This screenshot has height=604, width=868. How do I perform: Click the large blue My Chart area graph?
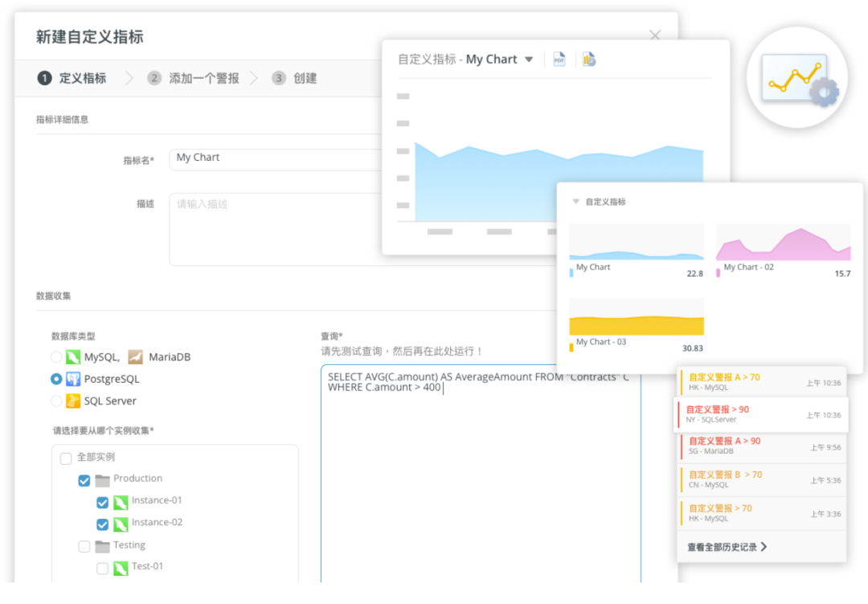click(x=559, y=183)
